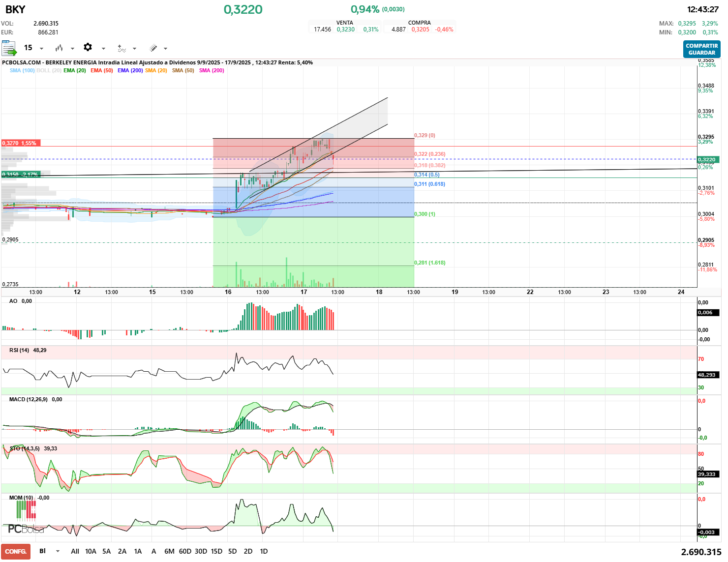Click the Fibonacci 0,281 (1.618) level label
Viewport: 728px width, 562px height.
click(x=430, y=263)
